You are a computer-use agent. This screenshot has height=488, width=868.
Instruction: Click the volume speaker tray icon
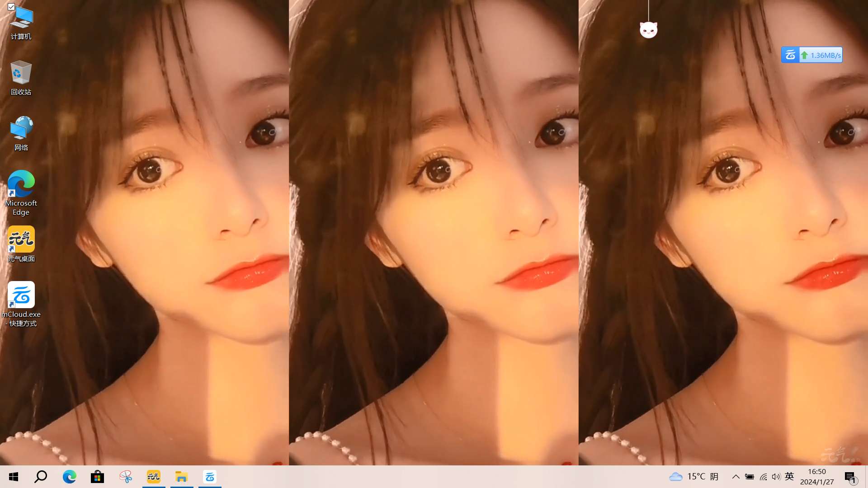pyautogui.click(x=776, y=477)
